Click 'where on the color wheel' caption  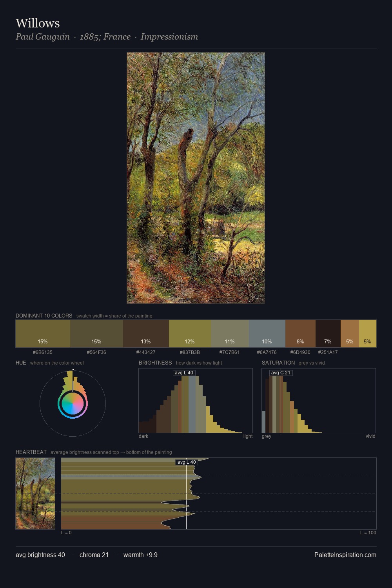(x=57, y=363)
